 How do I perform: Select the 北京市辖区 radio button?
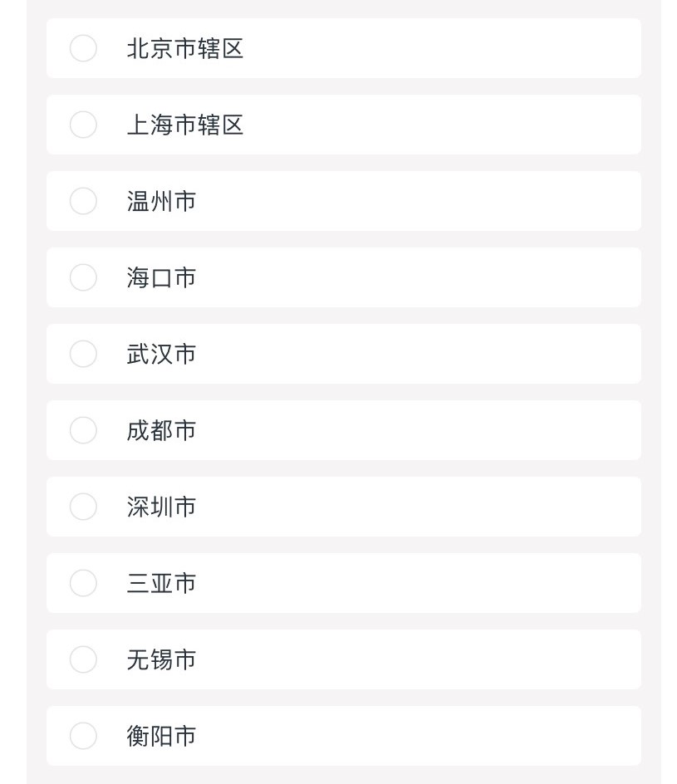tap(83, 48)
